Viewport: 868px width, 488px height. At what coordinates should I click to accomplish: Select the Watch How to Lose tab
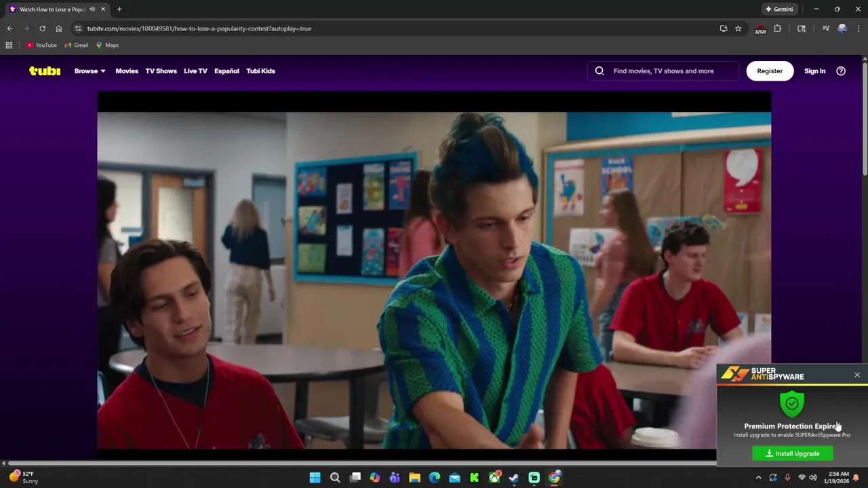57,9
